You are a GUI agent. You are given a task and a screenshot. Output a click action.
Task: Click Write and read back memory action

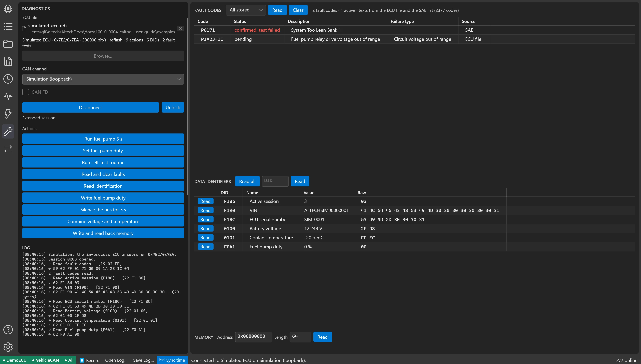[103, 233]
